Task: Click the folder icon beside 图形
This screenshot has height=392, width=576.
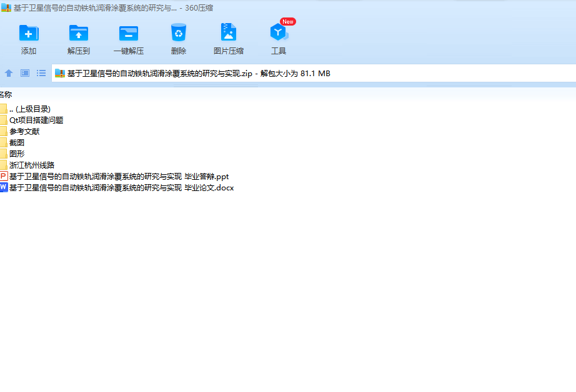Action: click(x=4, y=154)
